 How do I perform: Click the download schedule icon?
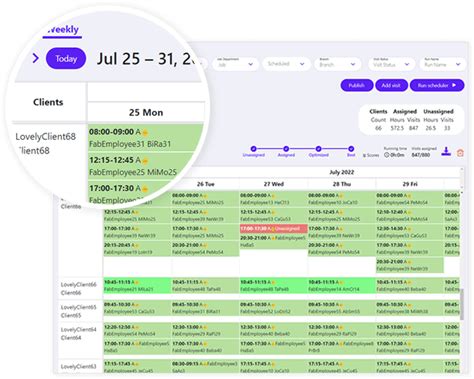[x=446, y=152]
